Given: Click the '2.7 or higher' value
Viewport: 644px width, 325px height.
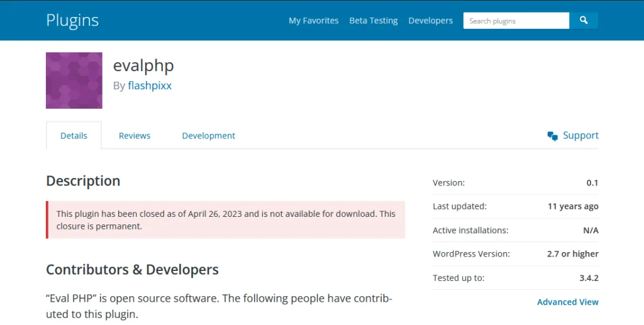Looking at the screenshot, I should (572, 254).
